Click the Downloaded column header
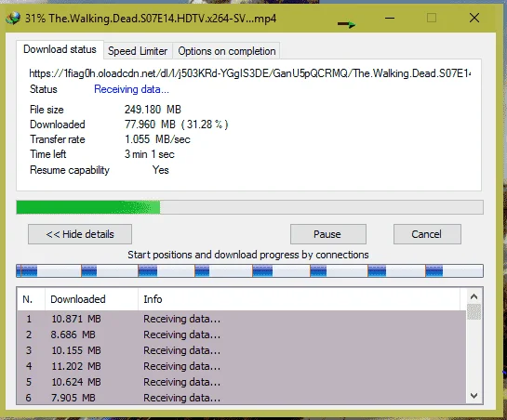The height and width of the screenshot is (420, 507). pos(91,299)
